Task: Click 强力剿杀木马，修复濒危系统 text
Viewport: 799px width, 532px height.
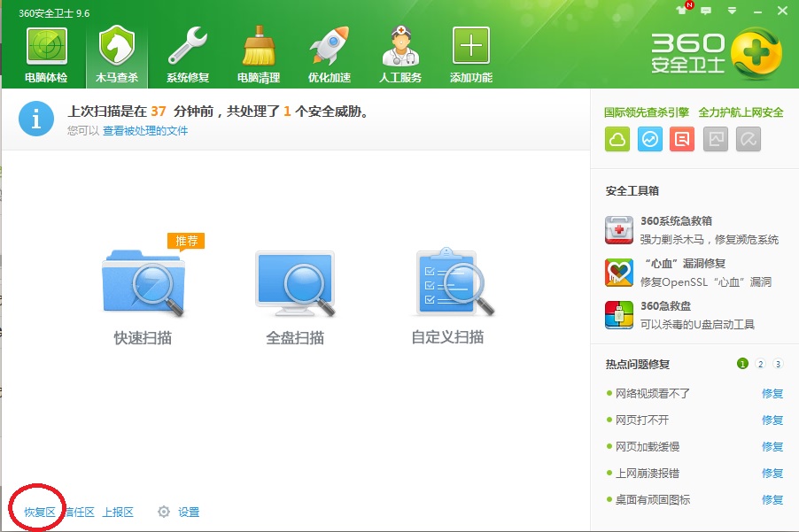Action: pyautogui.click(x=710, y=239)
